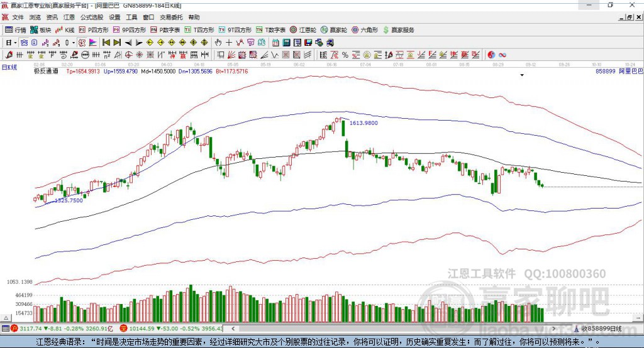
Task: Switch to K线 view
Action: [65, 30]
